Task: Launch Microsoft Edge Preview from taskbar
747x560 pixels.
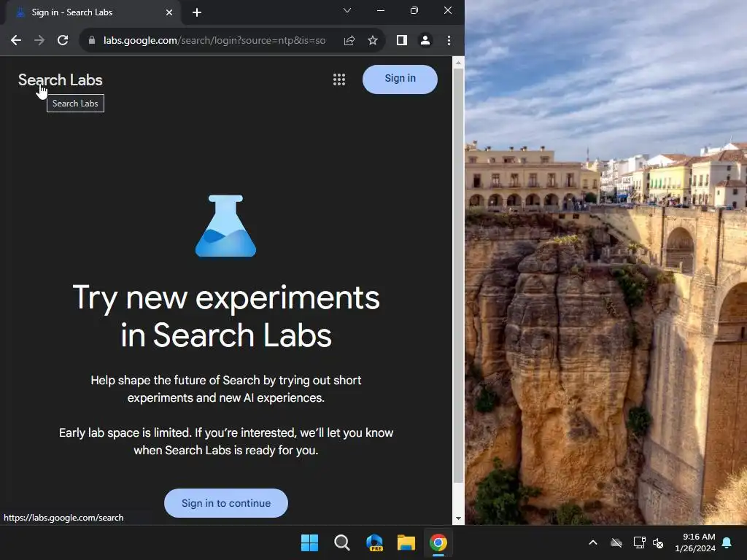Action: pos(374,542)
